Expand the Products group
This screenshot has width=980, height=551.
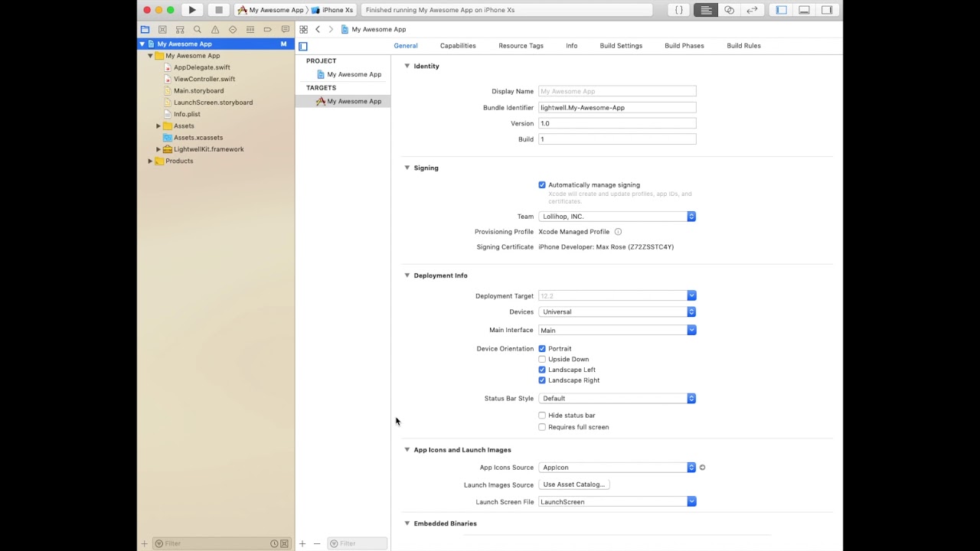(150, 161)
